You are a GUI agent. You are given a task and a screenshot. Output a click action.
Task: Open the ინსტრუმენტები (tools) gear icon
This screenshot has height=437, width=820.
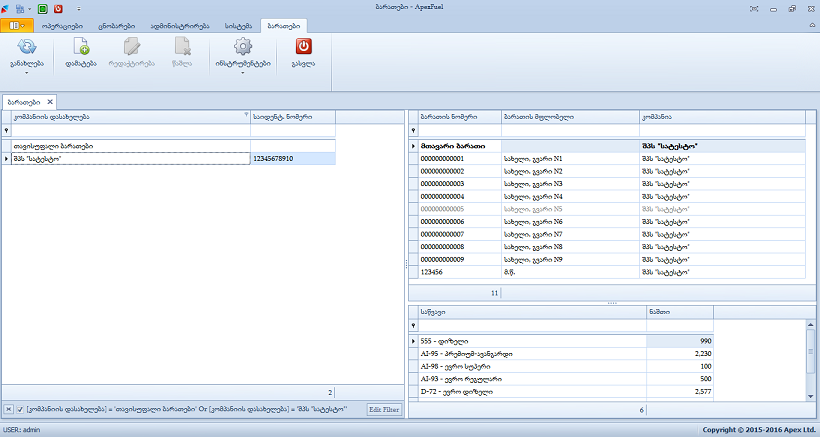[x=243, y=47]
